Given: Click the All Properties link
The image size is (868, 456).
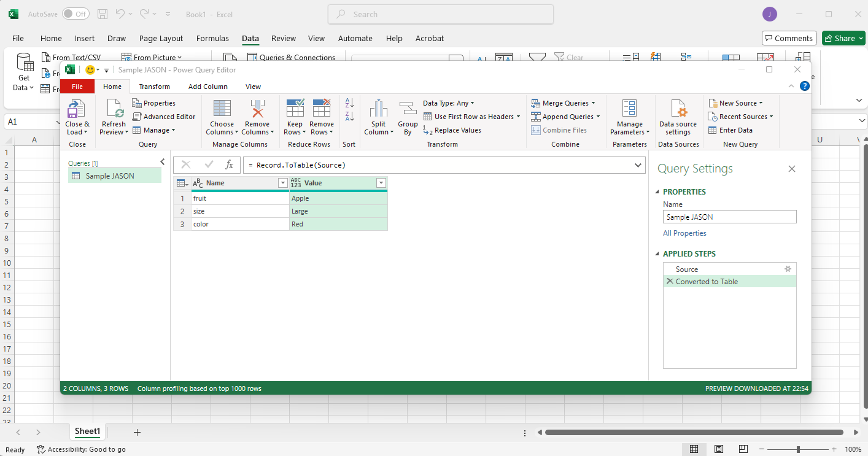Looking at the screenshot, I should (684, 233).
